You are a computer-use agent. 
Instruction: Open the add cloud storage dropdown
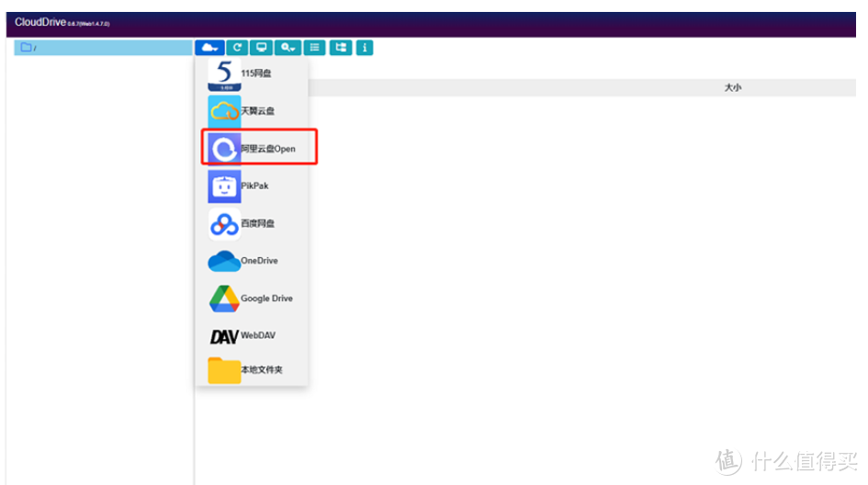click(209, 48)
